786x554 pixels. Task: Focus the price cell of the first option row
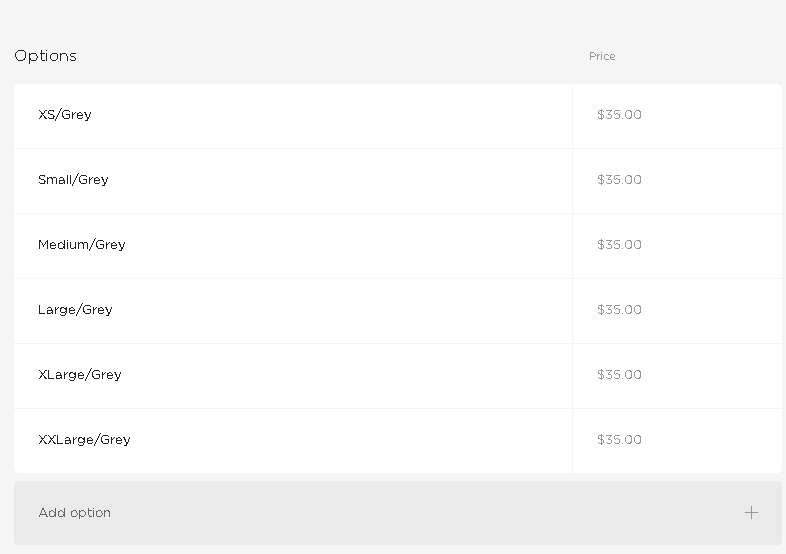[x=677, y=116]
